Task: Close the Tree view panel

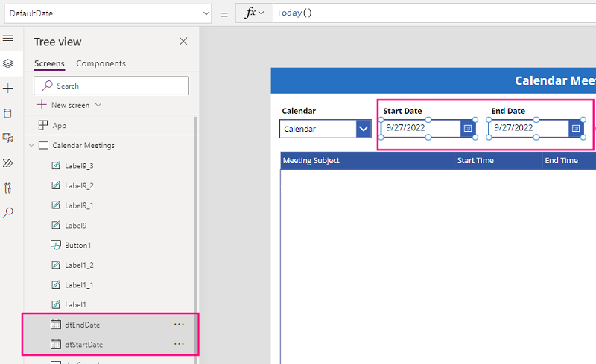Action: coord(183,42)
